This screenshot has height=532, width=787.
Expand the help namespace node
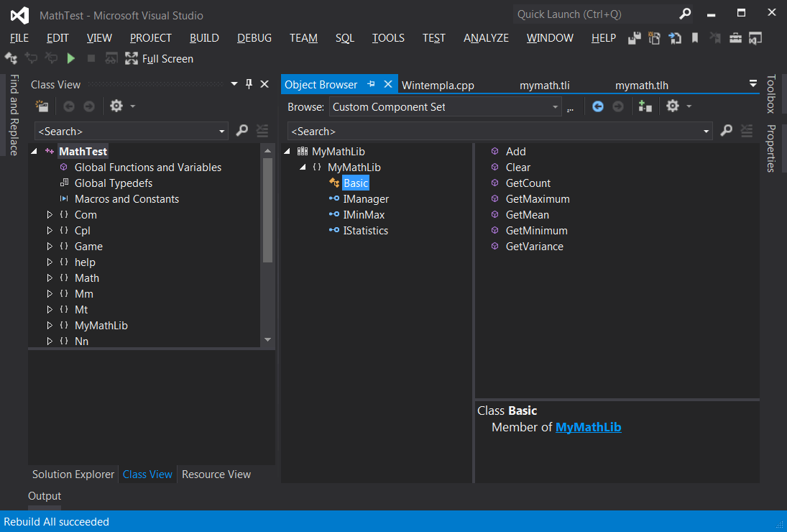click(49, 262)
